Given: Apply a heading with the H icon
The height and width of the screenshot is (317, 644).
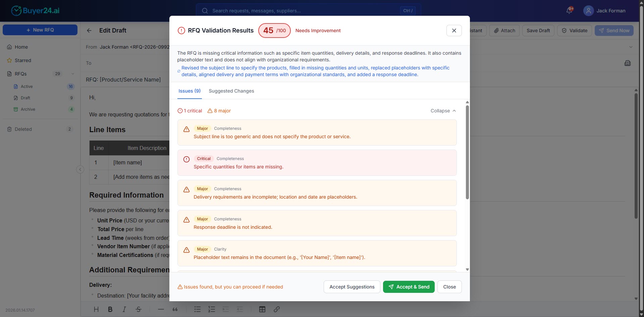Looking at the screenshot, I should click(96, 309).
